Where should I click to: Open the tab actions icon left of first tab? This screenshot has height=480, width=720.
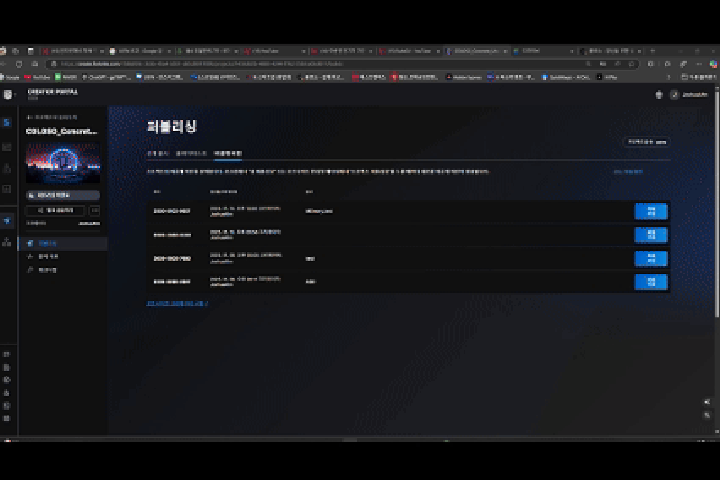30,51
